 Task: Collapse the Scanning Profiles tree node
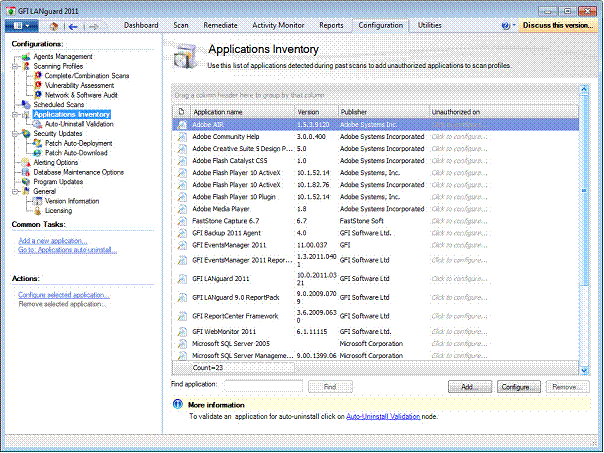pyautogui.click(x=15, y=66)
